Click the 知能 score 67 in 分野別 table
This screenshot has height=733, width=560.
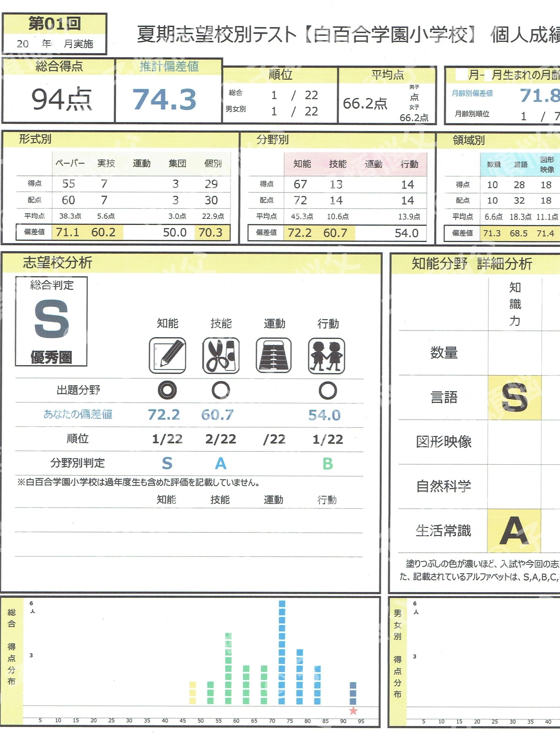(300, 184)
